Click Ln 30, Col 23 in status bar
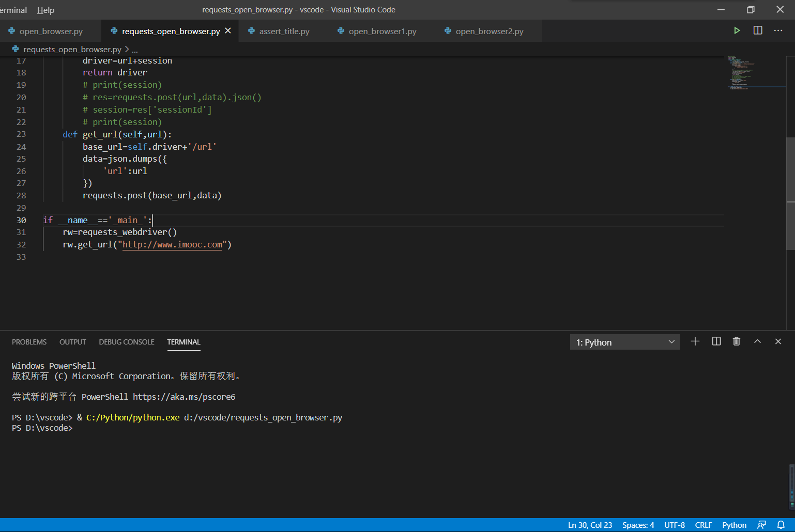This screenshot has width=795, height=532. pos(590,525)
